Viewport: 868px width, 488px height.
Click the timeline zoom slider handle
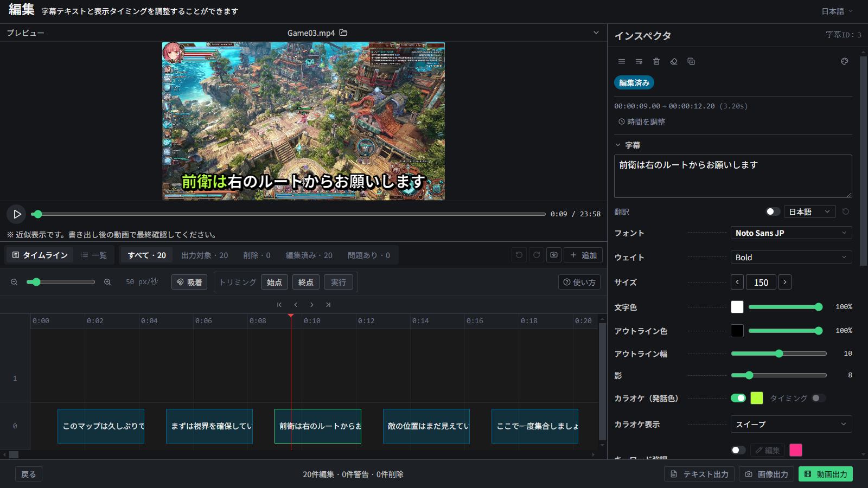pyautogui.click(x=36, y=282)
